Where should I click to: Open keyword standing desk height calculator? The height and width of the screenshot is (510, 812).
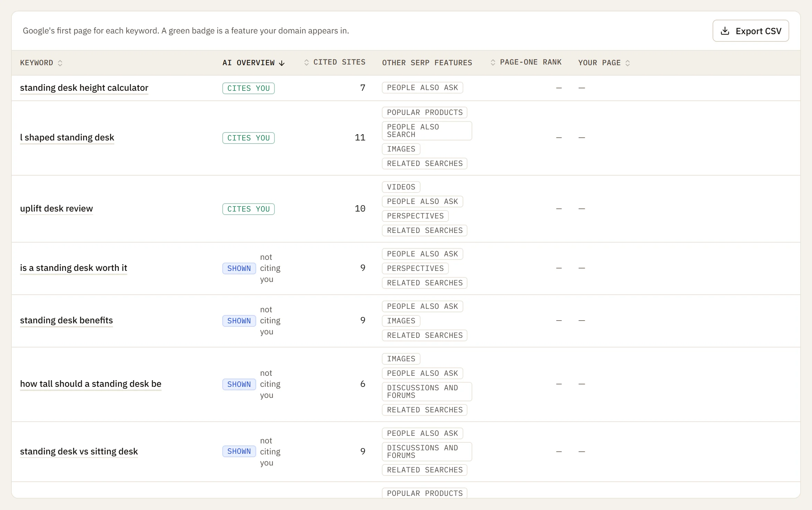pos(84,88)
